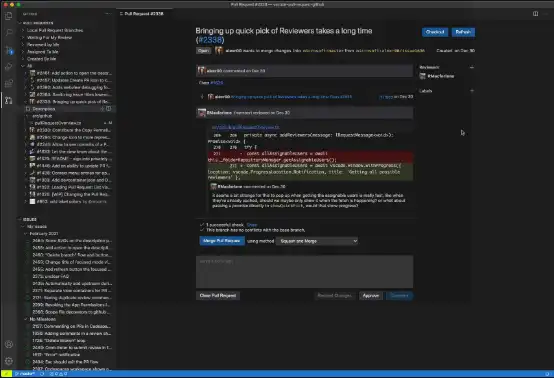Click the Merge Pull Request button
This screenshot has width=554, height=378.
(x=222, y=241)
